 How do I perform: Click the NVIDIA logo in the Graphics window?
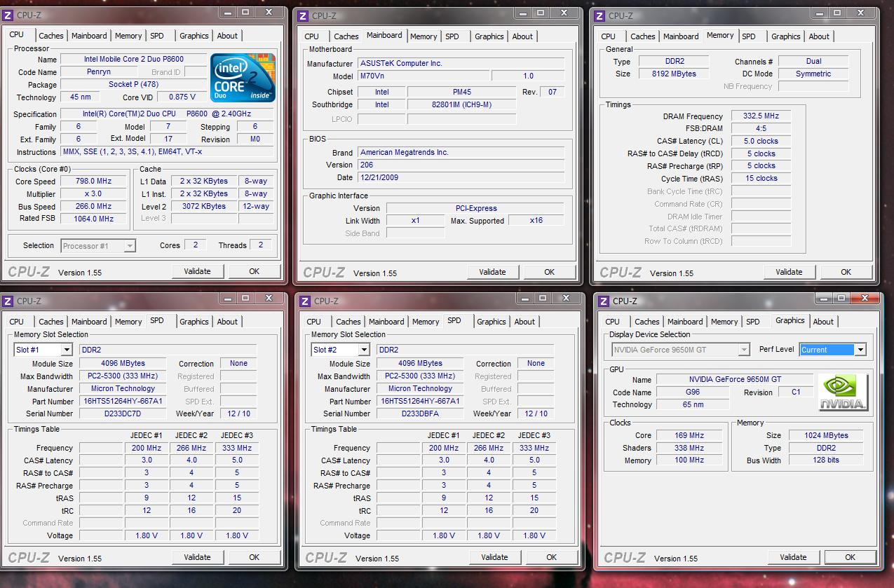(844, 393)
